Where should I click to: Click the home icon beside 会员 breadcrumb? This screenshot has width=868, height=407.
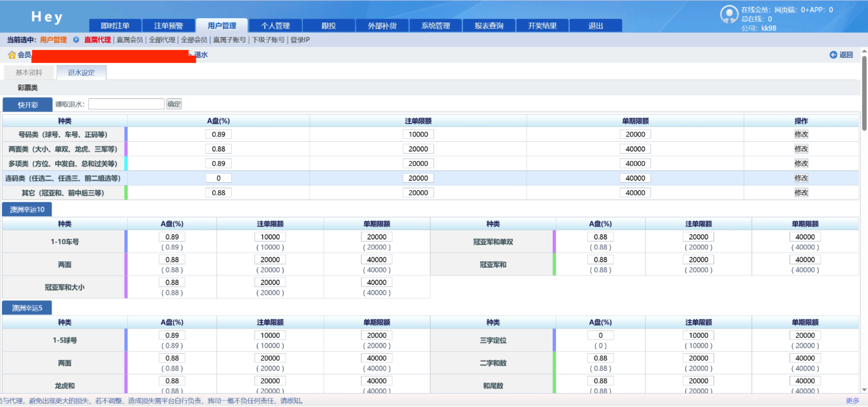[x=12, y=55]
